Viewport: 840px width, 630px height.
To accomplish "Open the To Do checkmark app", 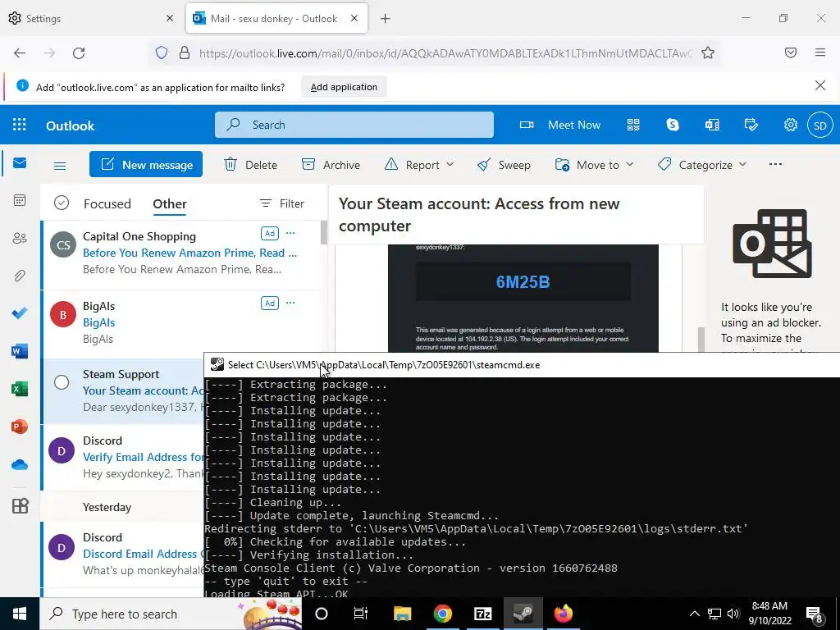I will [x=20, y=313].
